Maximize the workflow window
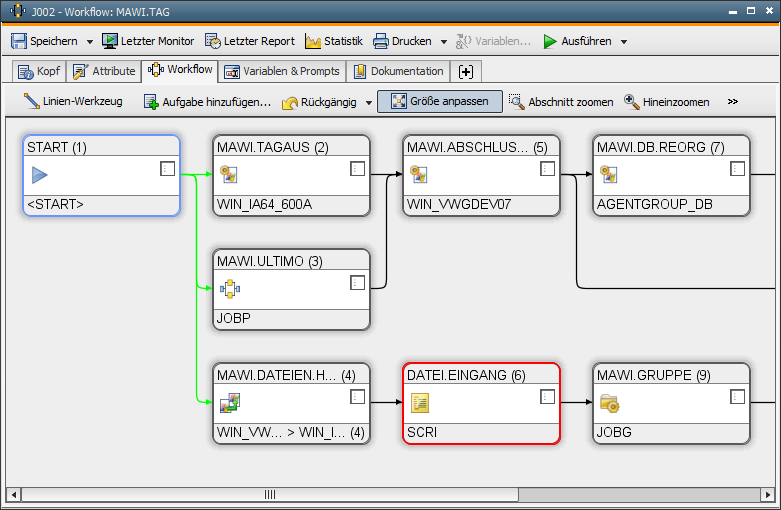 point(751,10)
